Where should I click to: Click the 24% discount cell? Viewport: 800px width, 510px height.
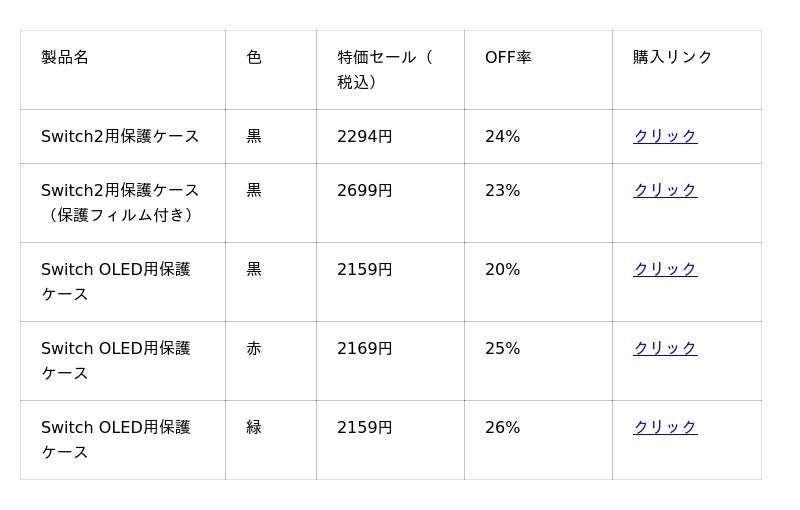(x=502, y=136)
